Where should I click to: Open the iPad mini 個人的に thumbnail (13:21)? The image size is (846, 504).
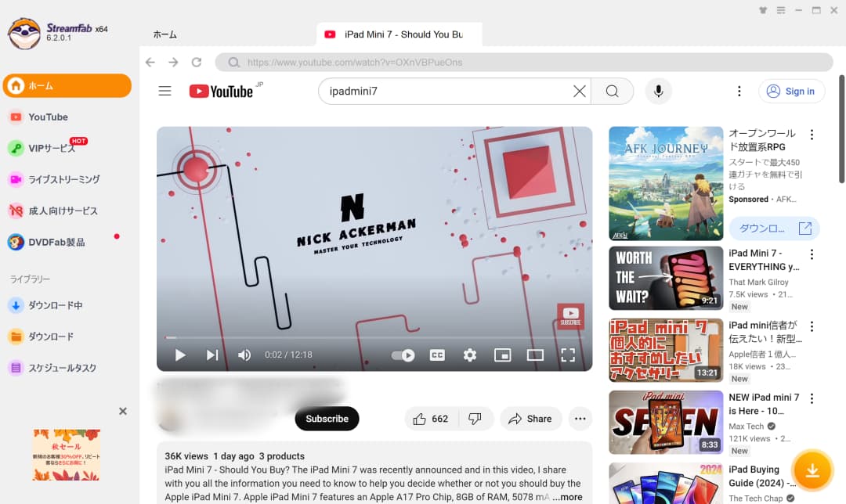tap(666, 351)
